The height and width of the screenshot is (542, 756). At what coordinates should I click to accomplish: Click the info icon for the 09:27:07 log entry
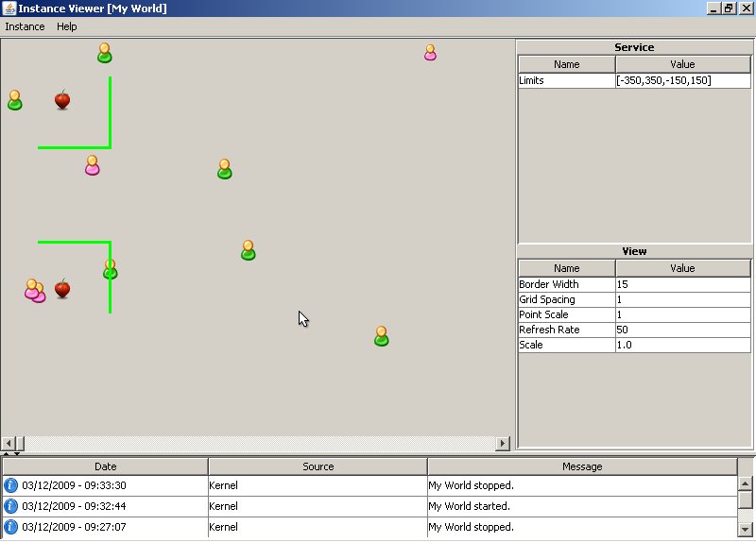pyautogui.click(x=10, y=527)
